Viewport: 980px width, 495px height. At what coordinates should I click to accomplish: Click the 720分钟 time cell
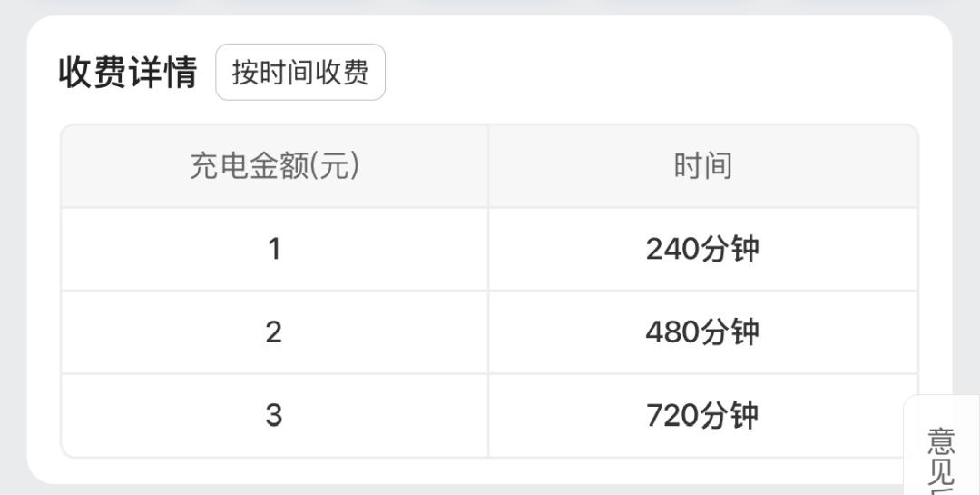point(702,415)
